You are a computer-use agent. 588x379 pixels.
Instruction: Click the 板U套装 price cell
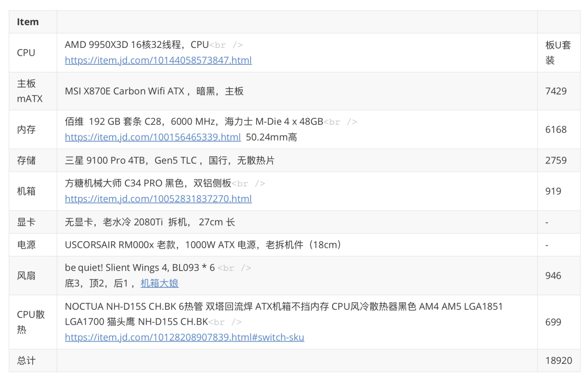pyautogui.click(x=558, y=53)
